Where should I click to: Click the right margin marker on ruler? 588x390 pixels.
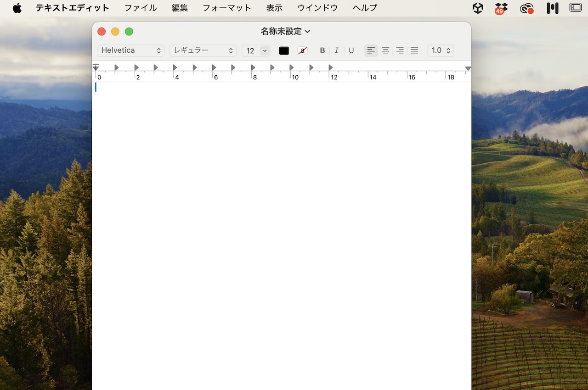tap(468, 68)
